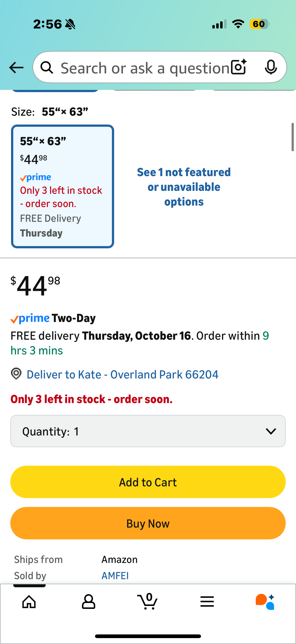Open camera lens visual search

pyautogui.click(x=239, y=67)
